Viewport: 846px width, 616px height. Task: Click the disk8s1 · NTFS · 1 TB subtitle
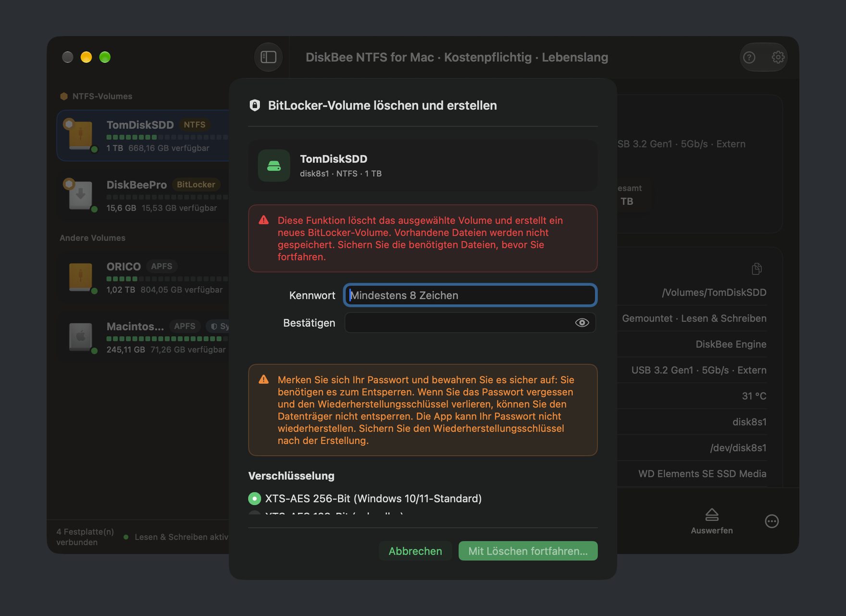pos(341,173)
